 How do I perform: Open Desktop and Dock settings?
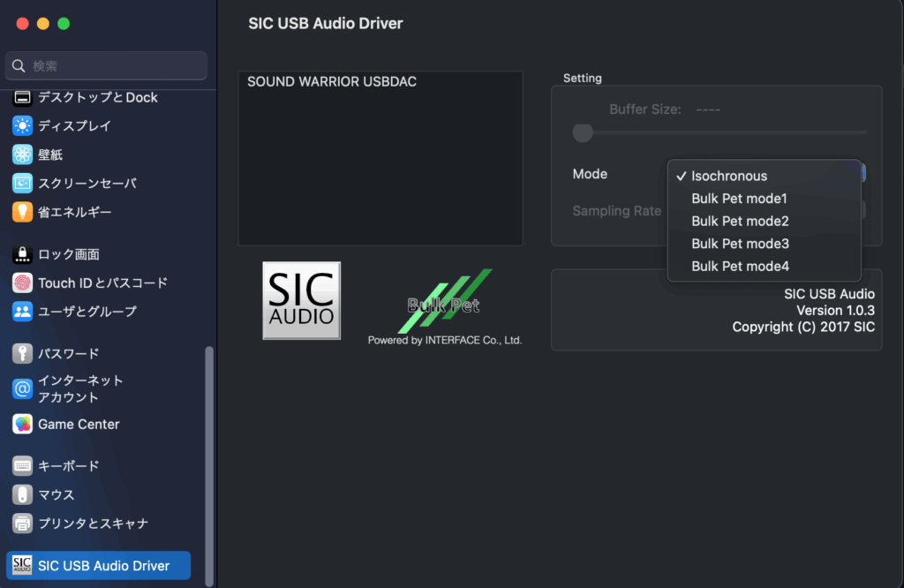[97, 98]
